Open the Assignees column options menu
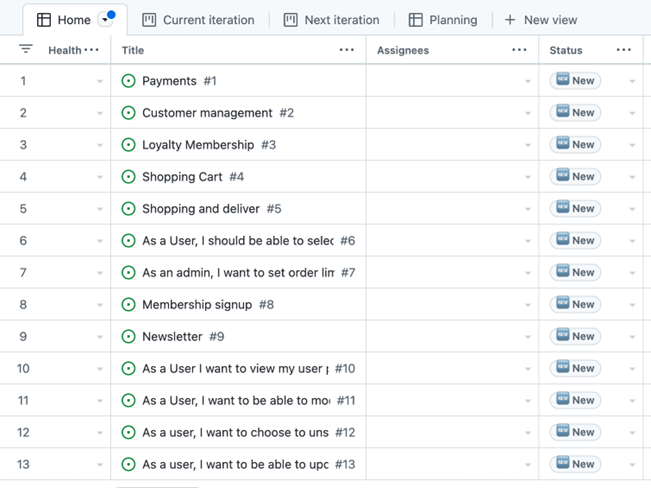The height and width of the screenshot is (488, 651). click(519, 50)
